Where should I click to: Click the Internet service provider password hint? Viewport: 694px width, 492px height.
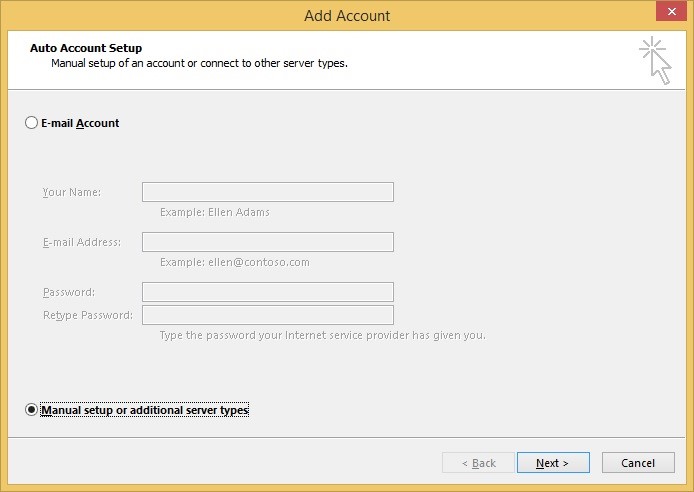click(323, 335)
